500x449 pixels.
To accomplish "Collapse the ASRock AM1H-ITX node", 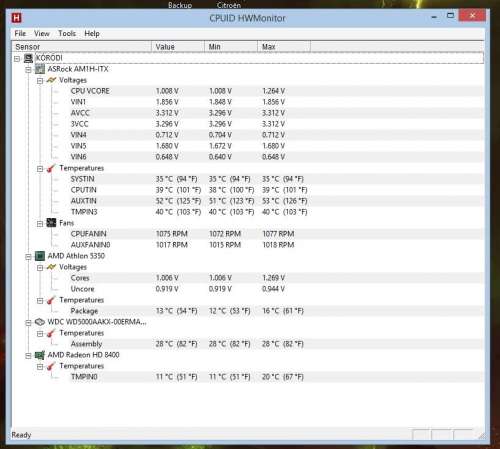I will [28, 69].
